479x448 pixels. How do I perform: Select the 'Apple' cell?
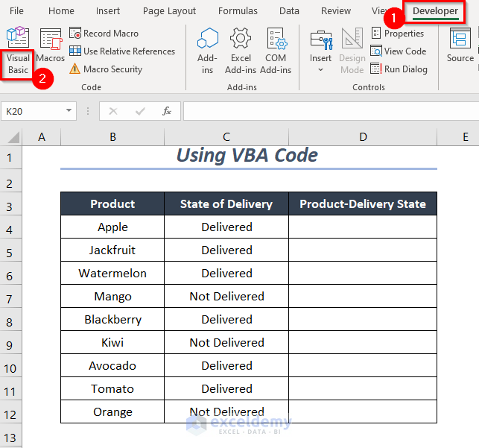point(112,227)
